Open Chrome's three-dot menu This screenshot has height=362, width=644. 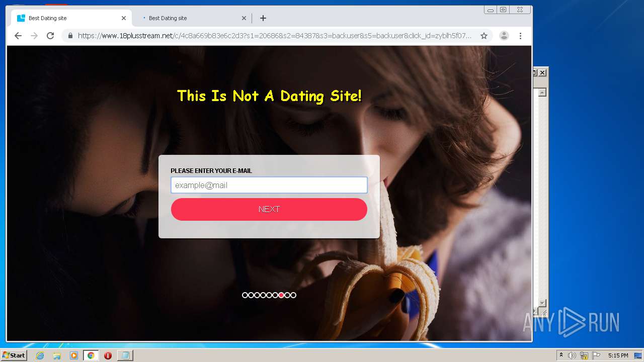(x=520, y=36)
